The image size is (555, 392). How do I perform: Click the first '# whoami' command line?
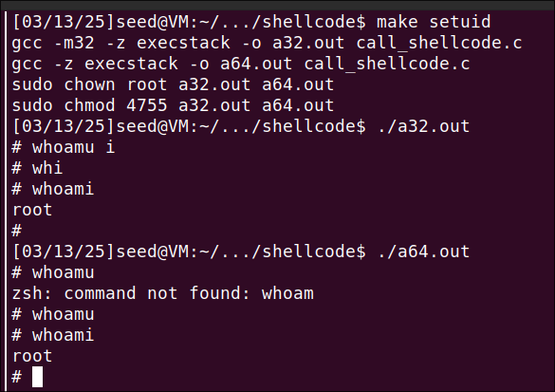click(x=53, y=189)
